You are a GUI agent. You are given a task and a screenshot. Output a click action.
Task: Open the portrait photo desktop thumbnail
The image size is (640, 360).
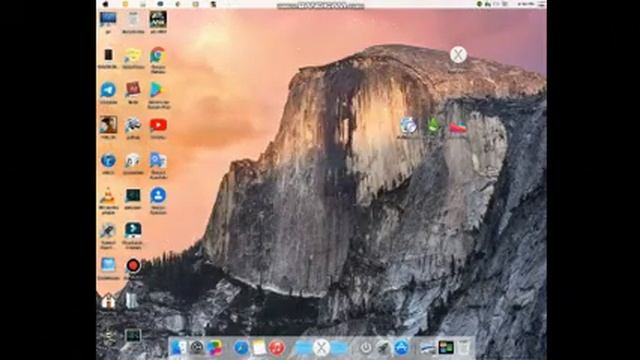[108, 125]
